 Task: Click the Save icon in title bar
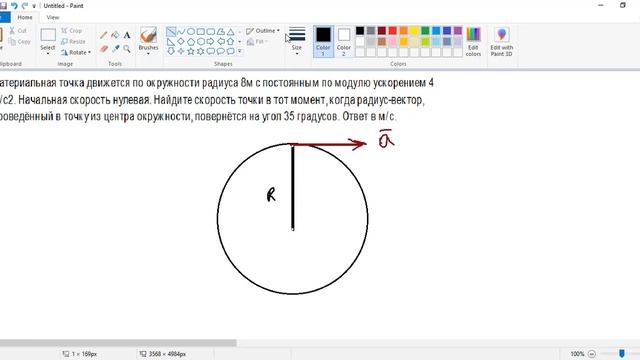3,6
